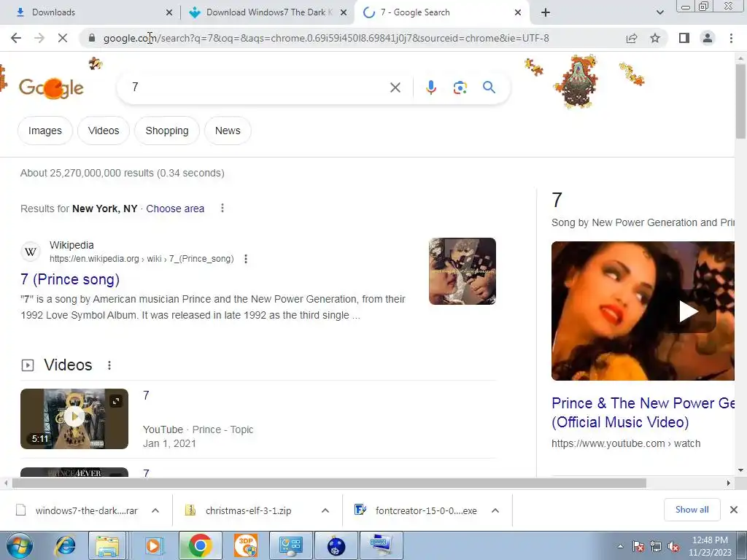Open Windows Start menu
This screenshot has height=560, width=747.
pyautogui.click(x=20, y=545)
